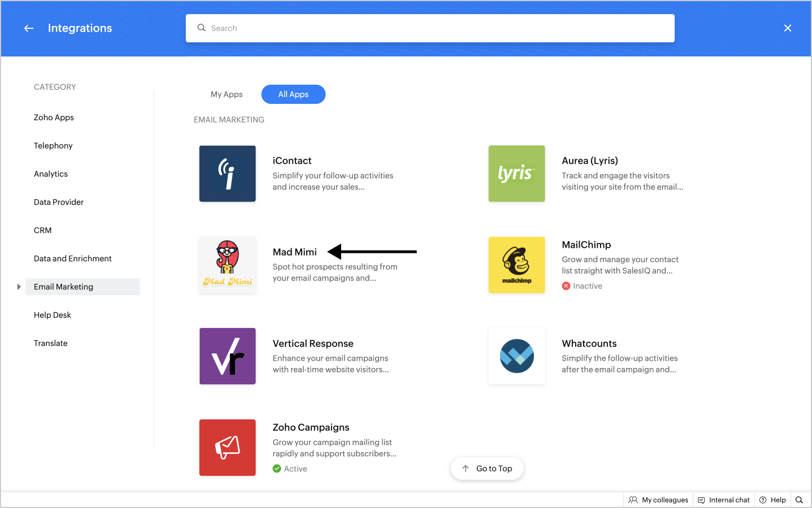Click the Internal chat bubble icon
Viewport: 812px width, 508px height.
701,500
